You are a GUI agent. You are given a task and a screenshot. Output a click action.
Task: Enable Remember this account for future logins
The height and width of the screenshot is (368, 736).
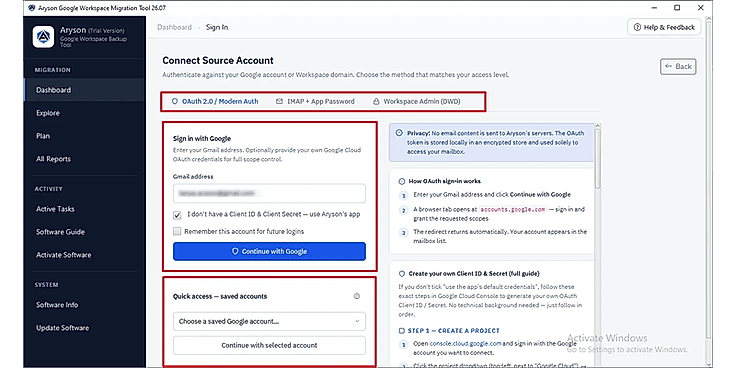coord(177,231)
